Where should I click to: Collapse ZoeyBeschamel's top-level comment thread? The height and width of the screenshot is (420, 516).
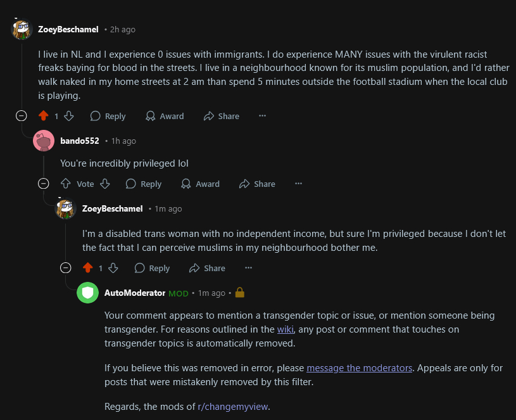[x=21, y=116]
